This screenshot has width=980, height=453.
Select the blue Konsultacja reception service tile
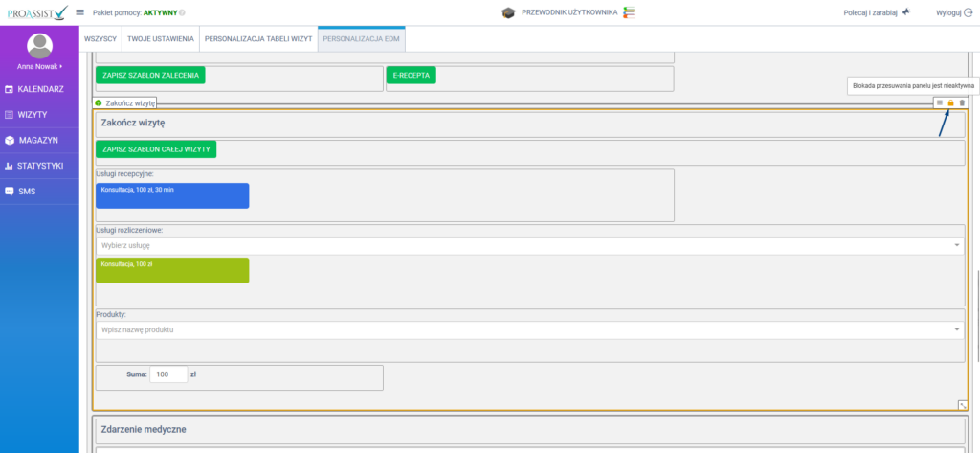pyautogui.click(x=172, y=195)
